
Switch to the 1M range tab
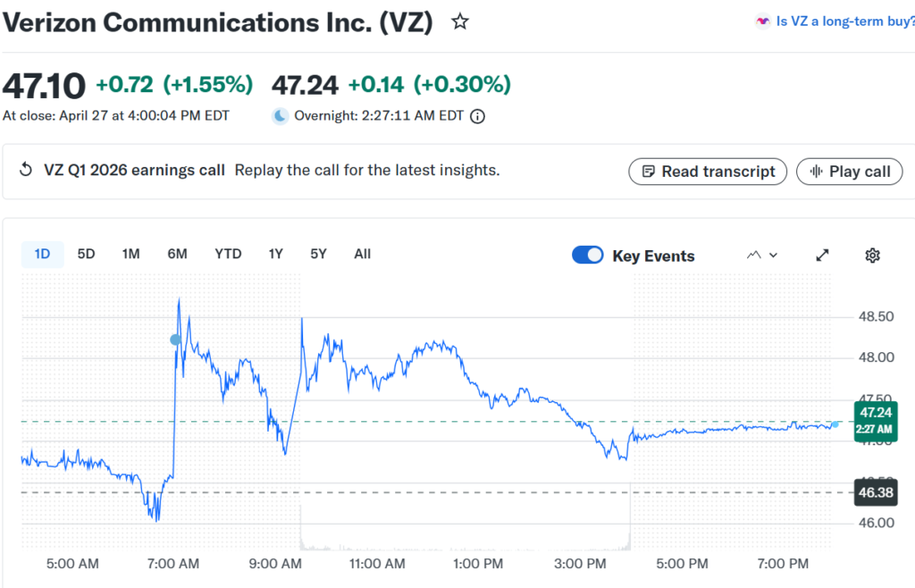click(130, 254)
